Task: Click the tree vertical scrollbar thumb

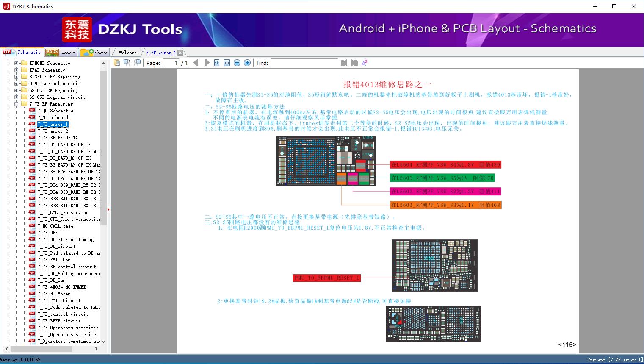Action: pos(103,147)
